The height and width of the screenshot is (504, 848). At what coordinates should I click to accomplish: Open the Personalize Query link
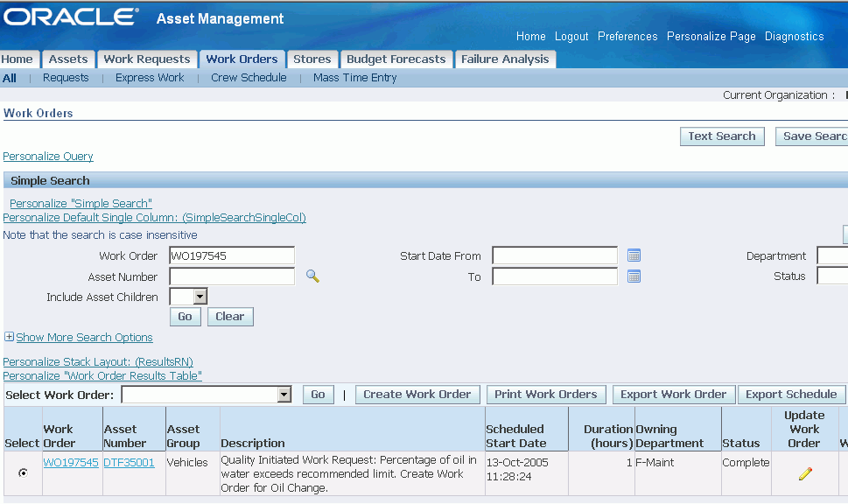point(48,157)
